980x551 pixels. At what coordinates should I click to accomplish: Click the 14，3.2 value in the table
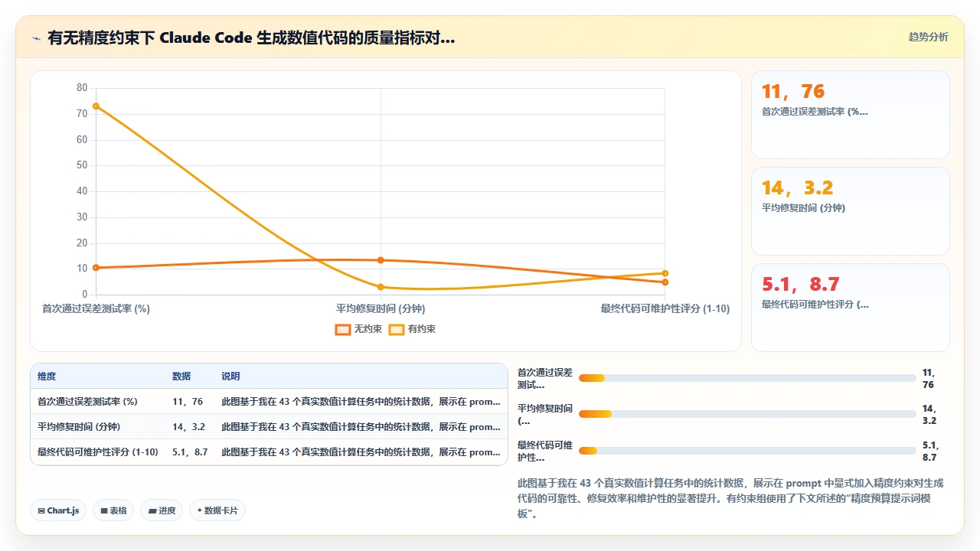[190, 427]
